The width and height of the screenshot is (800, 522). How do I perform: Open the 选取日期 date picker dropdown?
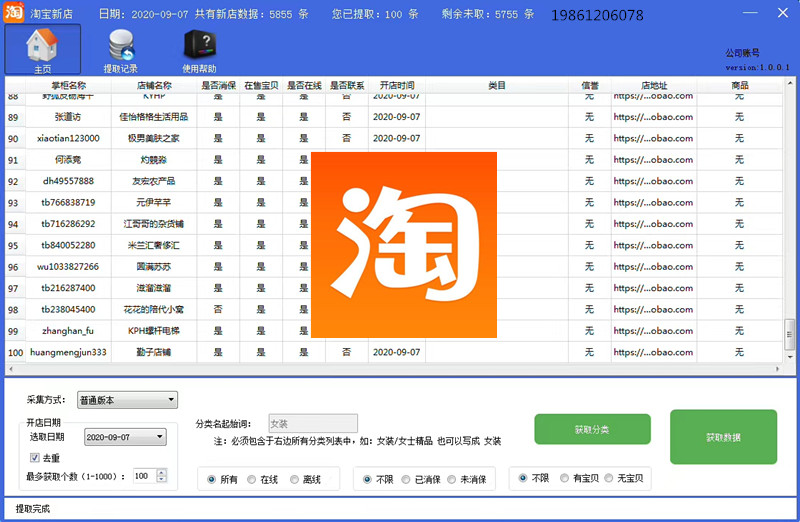tap(159, 437)
